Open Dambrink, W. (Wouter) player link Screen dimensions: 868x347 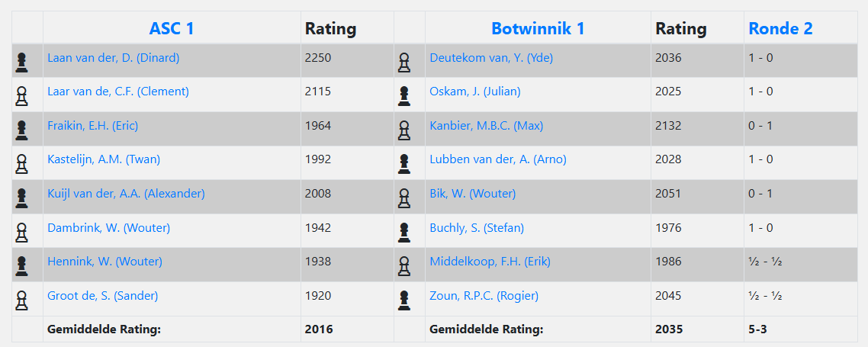108,227
